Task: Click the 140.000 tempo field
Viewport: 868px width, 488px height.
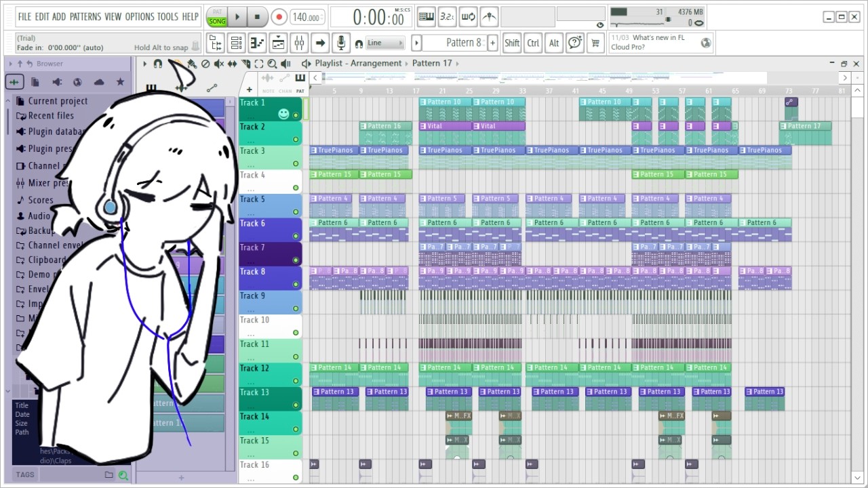Action: pyautogui.click(x=307, y=18)
